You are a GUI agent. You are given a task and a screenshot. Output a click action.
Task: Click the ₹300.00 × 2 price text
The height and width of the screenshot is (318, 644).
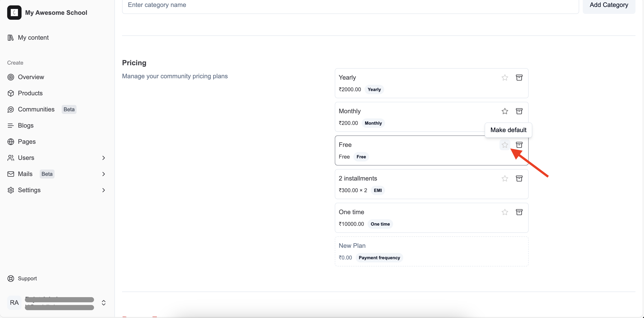coord(353,190)
